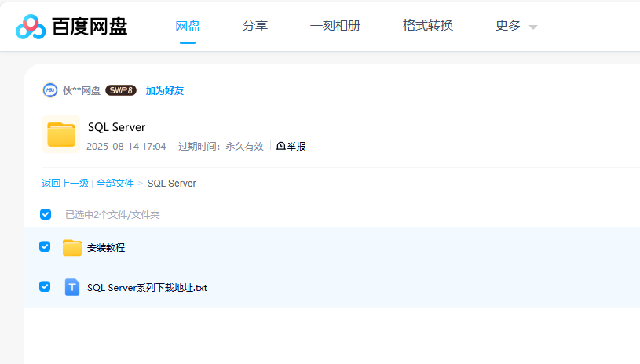
Task: Open the 格式转换 tab
Action: point(428,25)
